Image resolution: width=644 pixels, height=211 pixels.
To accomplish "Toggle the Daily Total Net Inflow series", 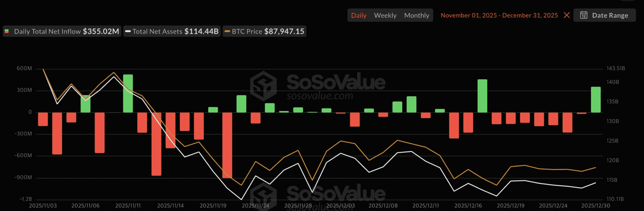I will (x=62, y=31).
